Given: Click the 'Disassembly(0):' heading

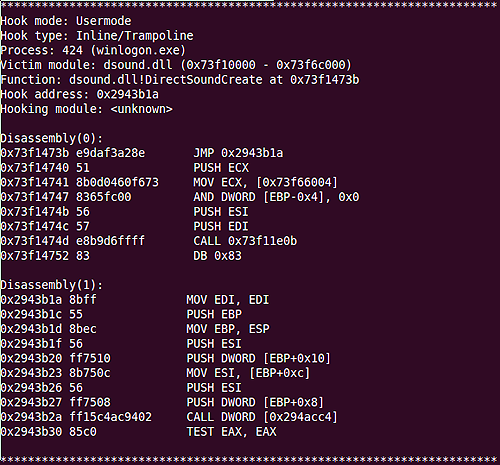Looking at the screenshot, I should pos(52,138).
